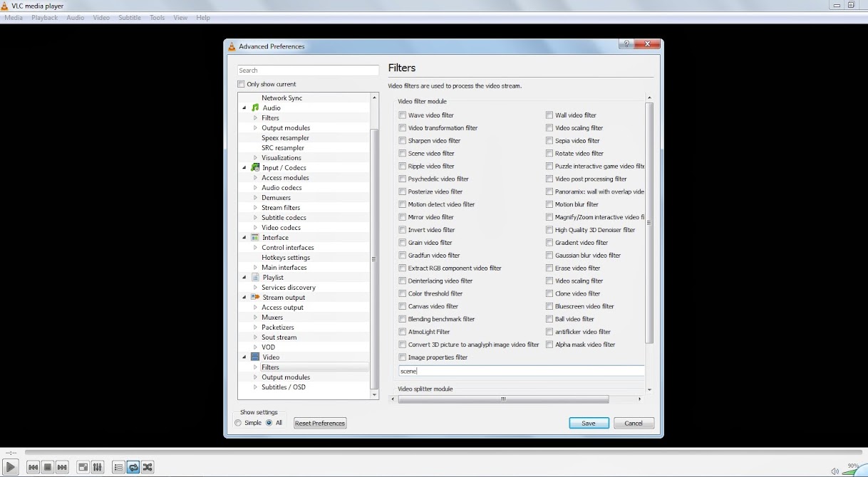
Task: Click the Play button in VLC controls
Action: (x=10, y=467)
